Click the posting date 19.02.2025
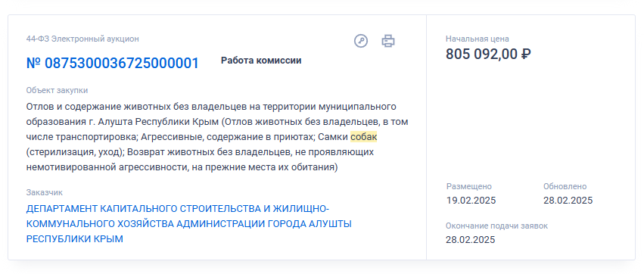The image size is (644, 274). 471,201
